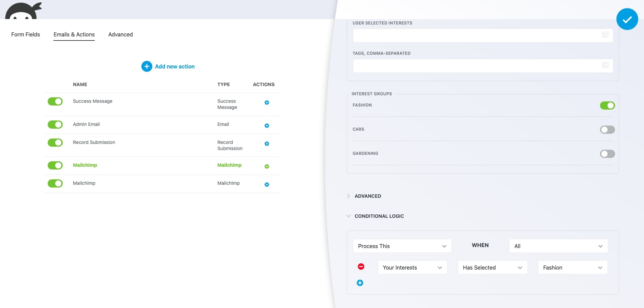Click the ACTIONS column header
Image resolution: width=644 pixels, height=308 pixels.
pyautogui.click(x=264, y=84)
